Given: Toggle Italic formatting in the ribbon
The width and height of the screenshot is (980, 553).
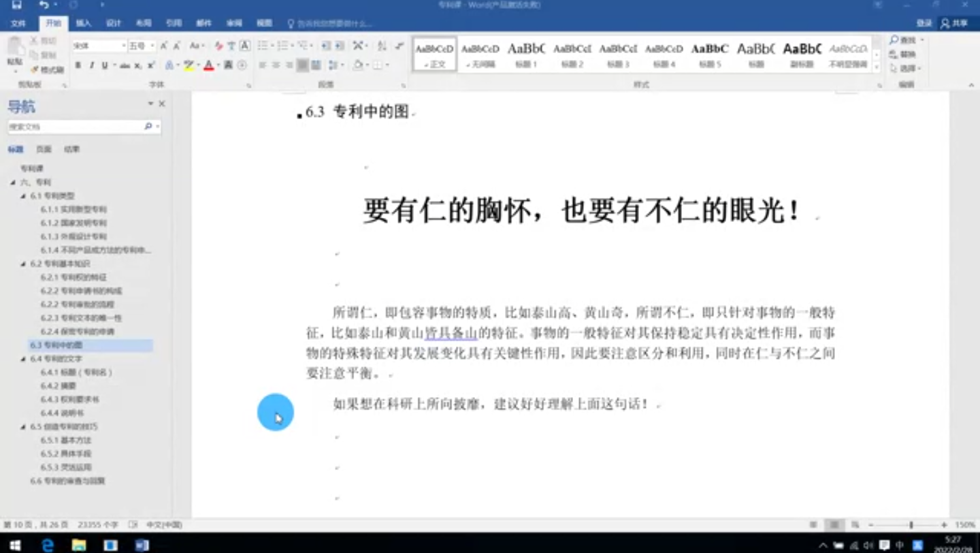Looking at the screenshot, I should pos(91,65).
